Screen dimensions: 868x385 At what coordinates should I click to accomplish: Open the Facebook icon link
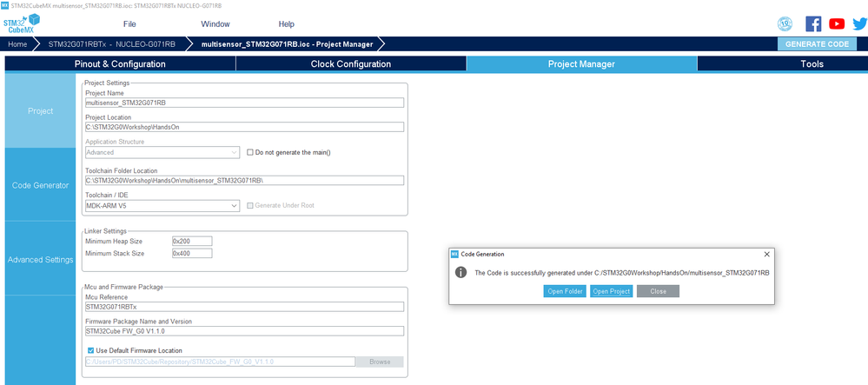point(813,23)
